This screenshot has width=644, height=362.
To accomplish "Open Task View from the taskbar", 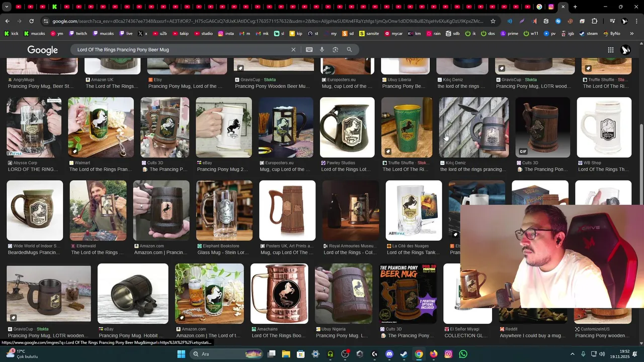I will click(271, 354).
